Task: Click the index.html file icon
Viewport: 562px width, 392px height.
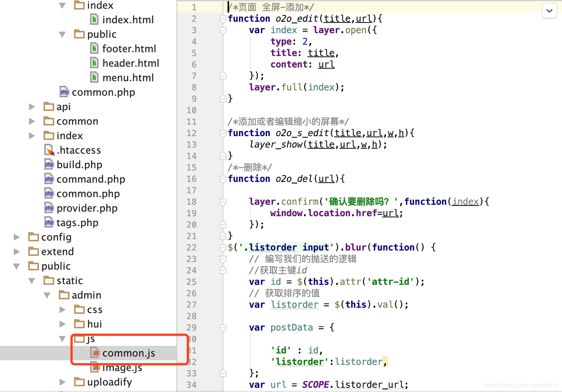Action: point(94,19)
